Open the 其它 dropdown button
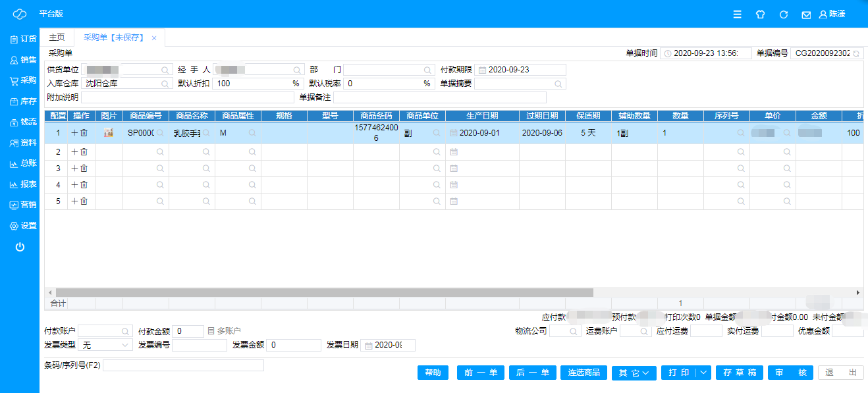Viewport: 868px width, 393px height. [x=634, y=373]
